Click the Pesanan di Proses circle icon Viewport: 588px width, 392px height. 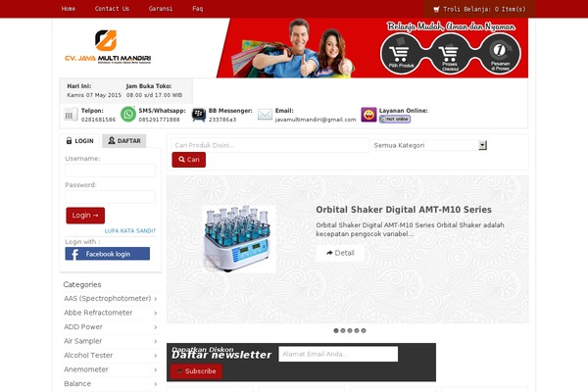click(500, 54)
